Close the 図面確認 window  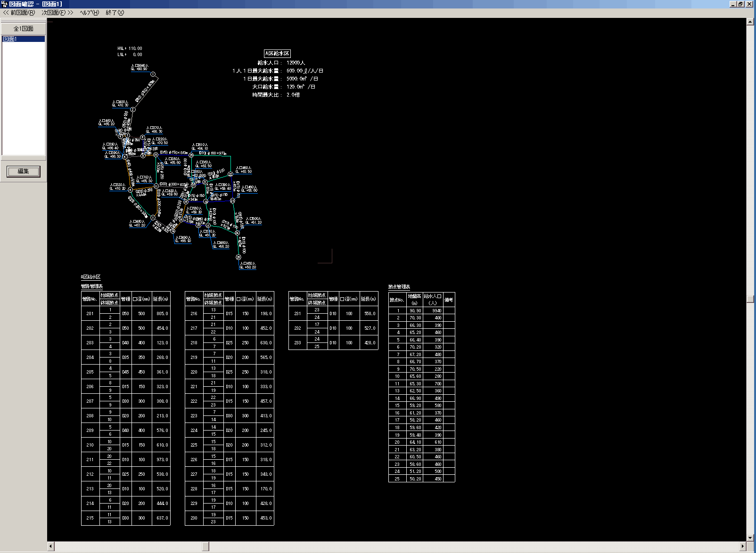[x=749, y=4]
